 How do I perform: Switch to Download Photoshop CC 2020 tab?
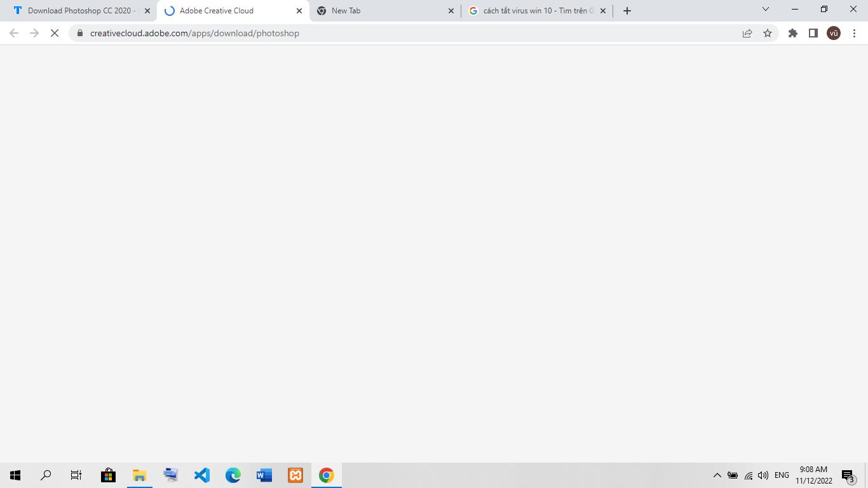(x=79, y=11)
